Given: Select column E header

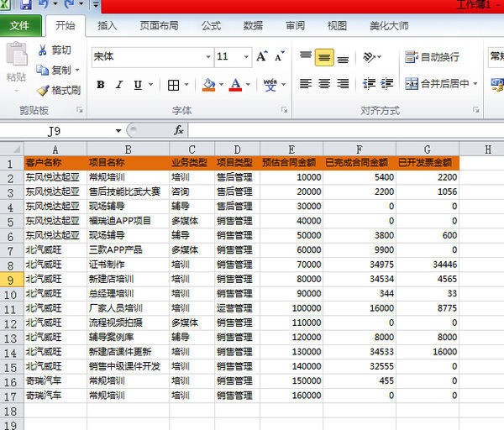Looking at the screenshot, I should pos(290,149).
